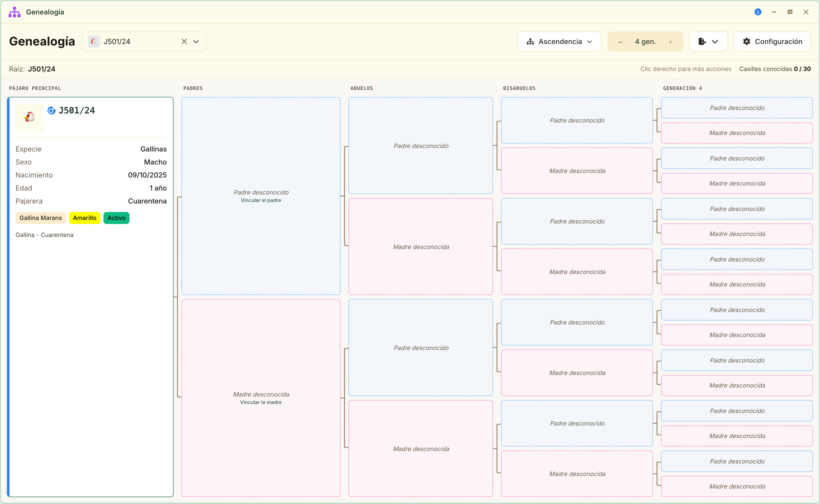Click the Amarillo yellow tag
Image resolution: width=820 pixels, height=504 pixels.
tap(85, 218)
